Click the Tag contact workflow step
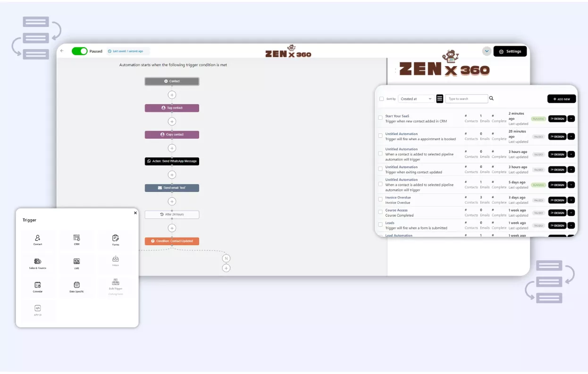The image size is (588, 374). [172, 108]
